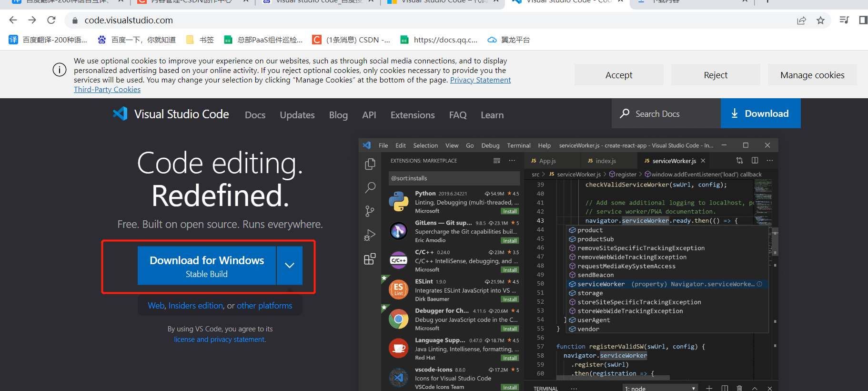Open the Terminal menu in VS Code screenshot
The width and height of the screenshot is (868, 391).
518,145
